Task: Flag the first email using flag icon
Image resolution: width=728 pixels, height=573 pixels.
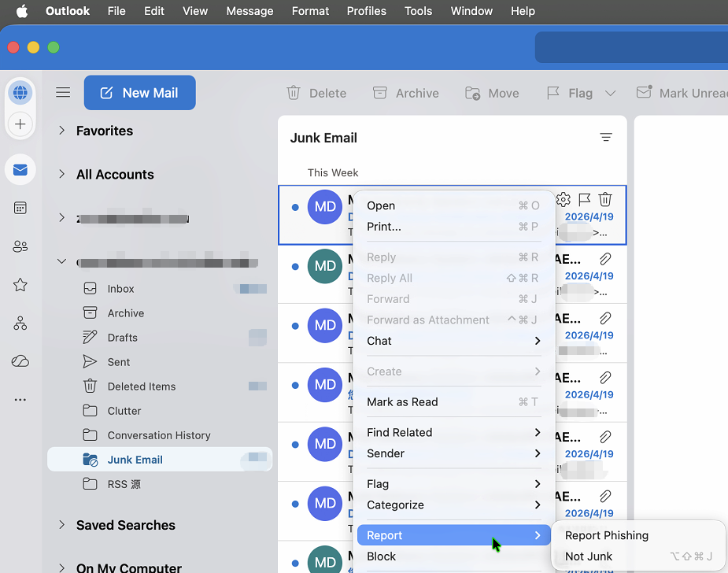Action: pos(584,200)
